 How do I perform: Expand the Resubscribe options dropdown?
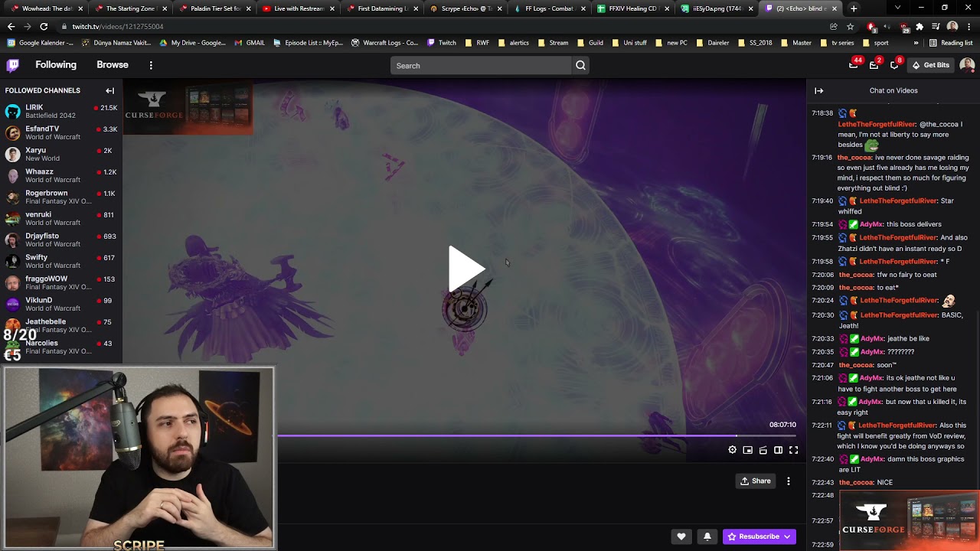coord(786,536)
